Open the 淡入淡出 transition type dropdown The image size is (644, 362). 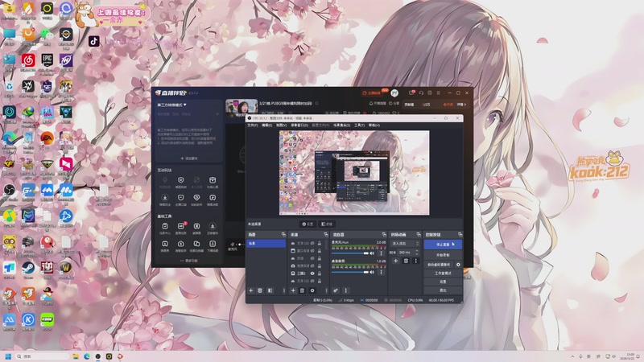[405, 244]
